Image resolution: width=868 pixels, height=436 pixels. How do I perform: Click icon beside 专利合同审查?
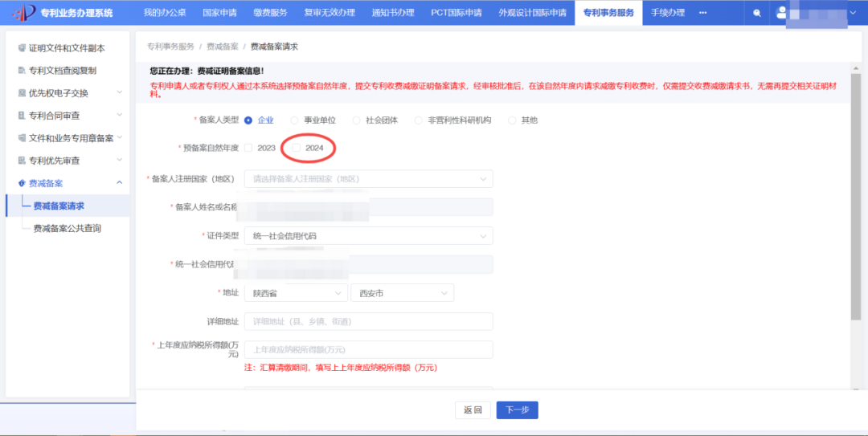[22, 116]
